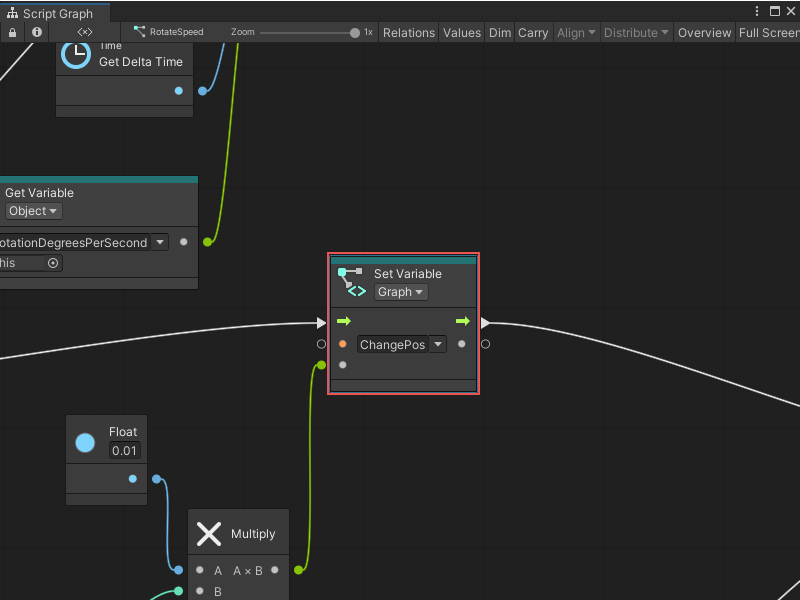Click the X icon on the Multiply node
Viewport: 800px width, 600px height.
[208, 533]
